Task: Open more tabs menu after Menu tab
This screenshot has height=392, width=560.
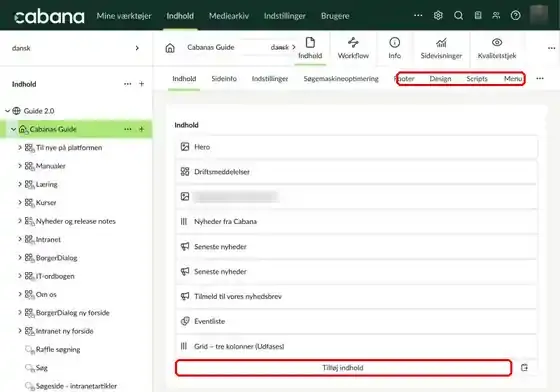Action: [x=540, y=78]
